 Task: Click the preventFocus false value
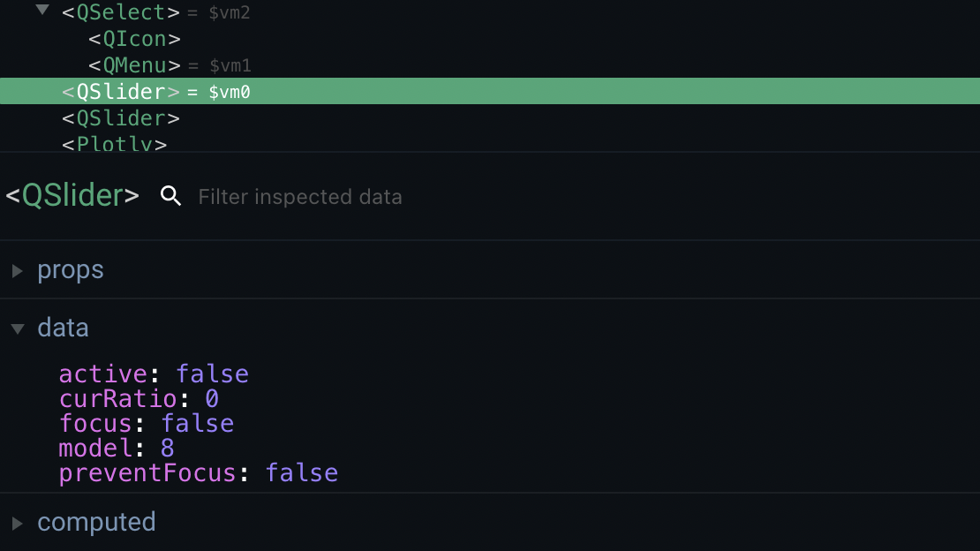[302, 472]
